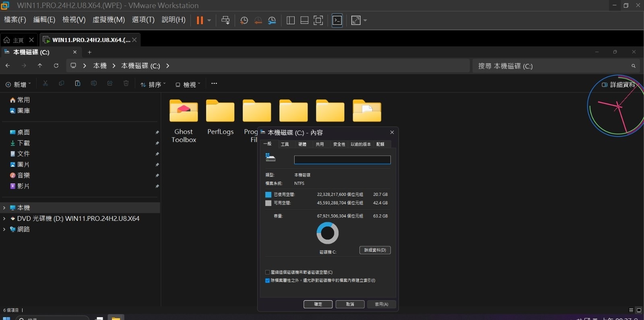Open the 檢視 view dropdown in Explorer
Viewport: 644px width, 320px height.
pyautogui.click(x=188, y=84)
